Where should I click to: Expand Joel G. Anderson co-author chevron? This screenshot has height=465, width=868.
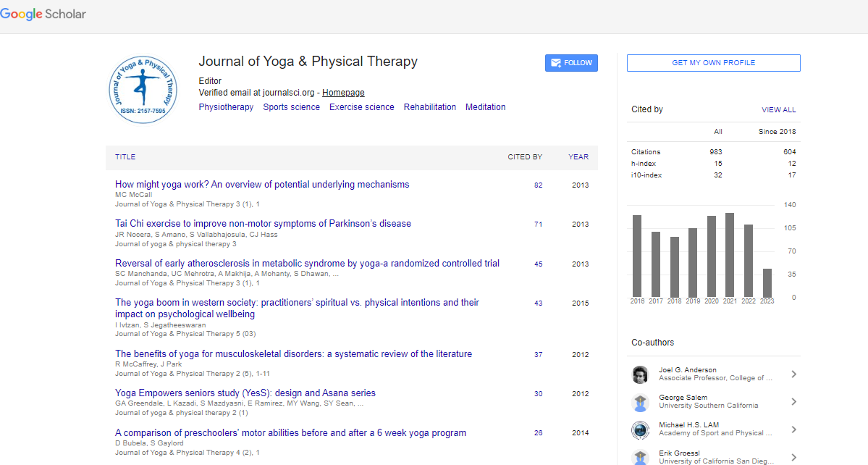point(793,374)
